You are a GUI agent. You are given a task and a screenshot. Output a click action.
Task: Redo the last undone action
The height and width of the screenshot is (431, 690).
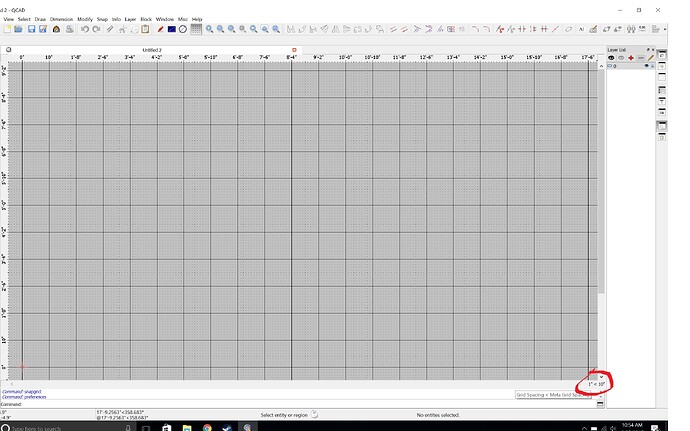[96, 29]
